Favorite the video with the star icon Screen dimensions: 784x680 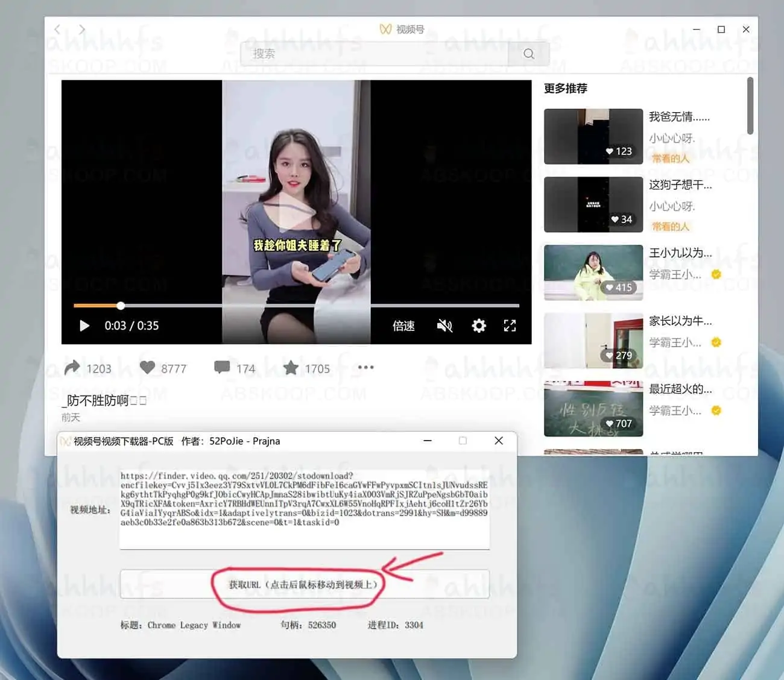coord(291,367)
